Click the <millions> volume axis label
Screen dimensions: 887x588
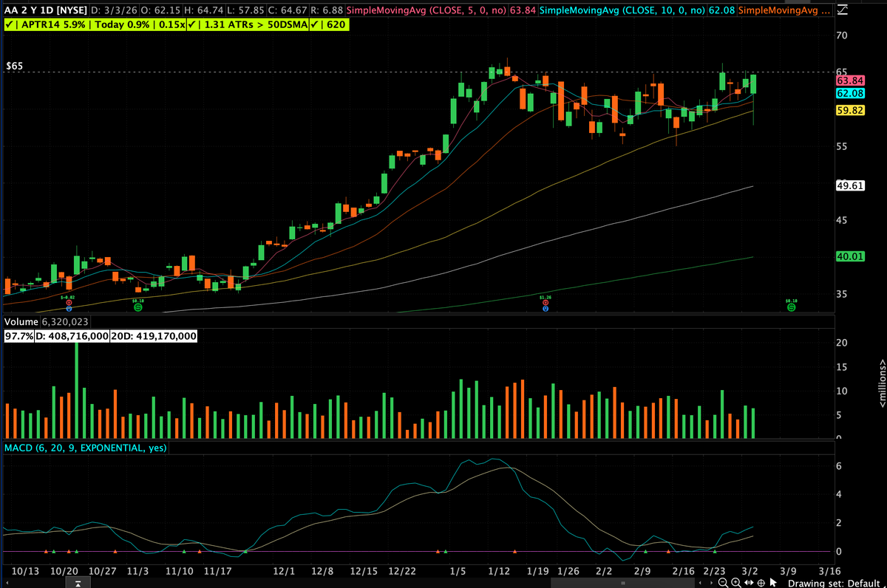881,383
